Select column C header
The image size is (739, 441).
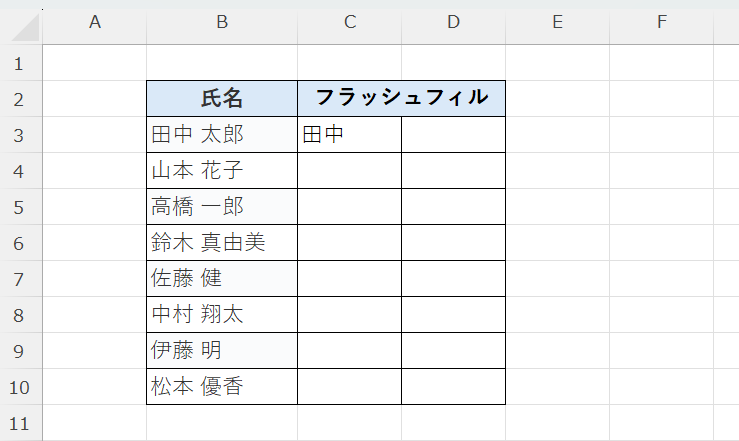349,23
